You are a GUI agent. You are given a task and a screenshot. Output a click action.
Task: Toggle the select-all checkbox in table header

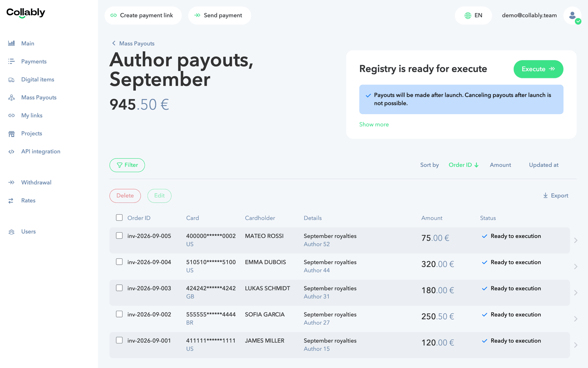point(119,218)
